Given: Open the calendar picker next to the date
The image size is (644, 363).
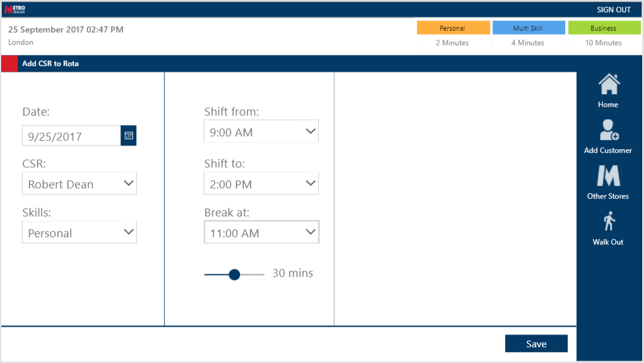Looking at the screenshot, I should pos(128,135).
